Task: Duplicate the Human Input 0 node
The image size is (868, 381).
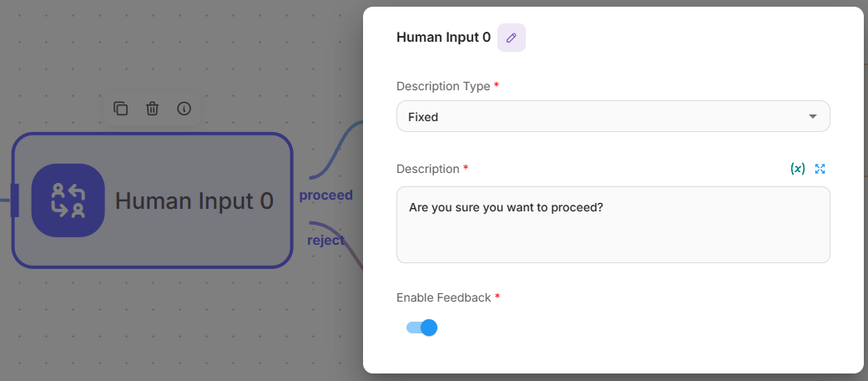Action: click(x=121, y=109)
